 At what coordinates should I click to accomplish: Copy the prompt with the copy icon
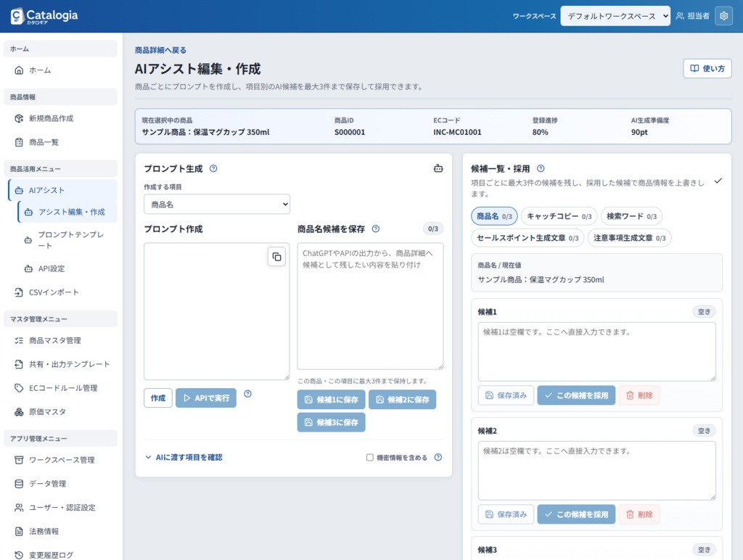point(276,257)
